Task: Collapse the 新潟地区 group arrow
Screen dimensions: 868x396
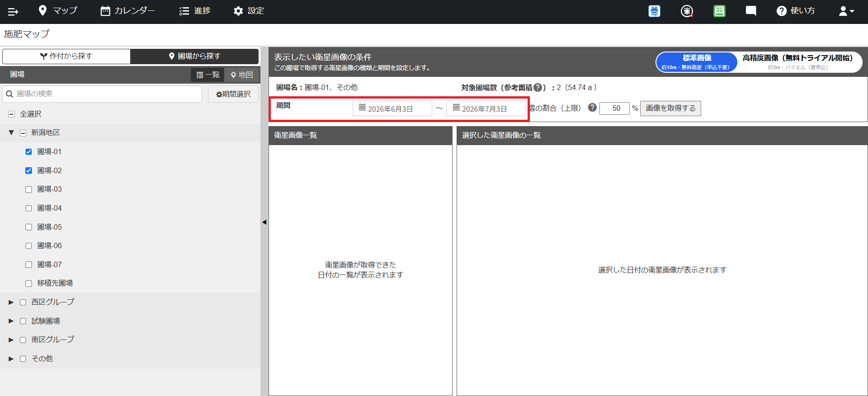Action: tap(11, 133)
